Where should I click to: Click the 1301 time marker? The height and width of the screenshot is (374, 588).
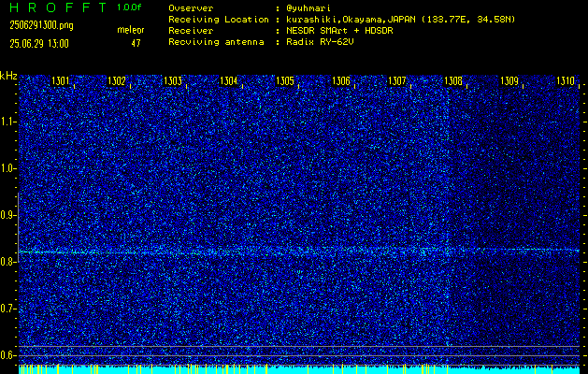[61, 81]
